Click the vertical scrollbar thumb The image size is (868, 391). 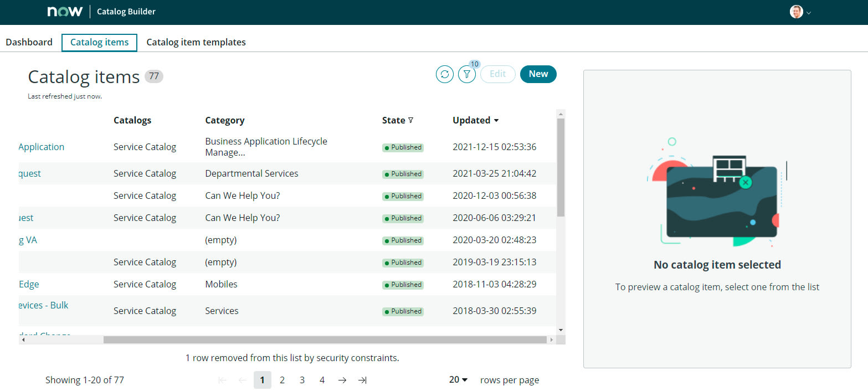[561, 167]
